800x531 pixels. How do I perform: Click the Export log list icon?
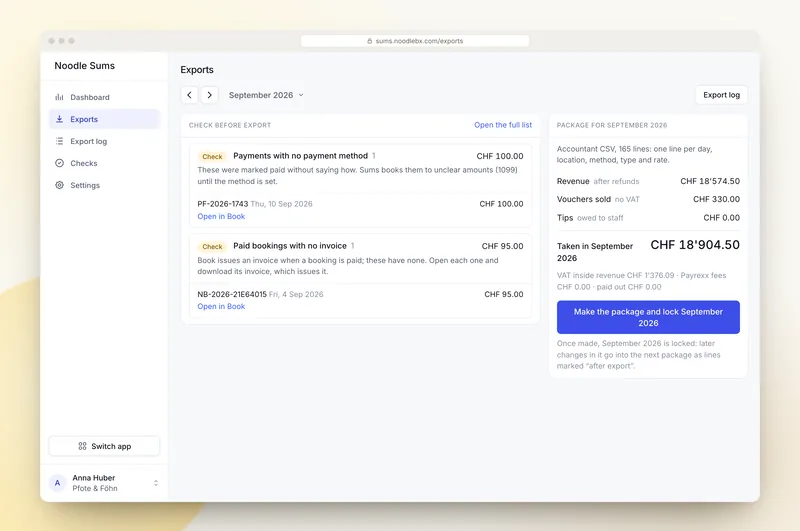(59, 141)
